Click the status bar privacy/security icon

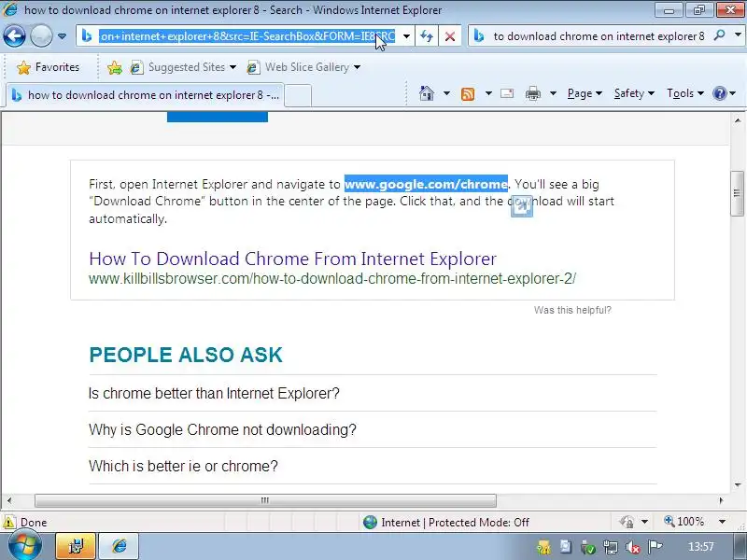pyautogui.click(x=627, y=522)
